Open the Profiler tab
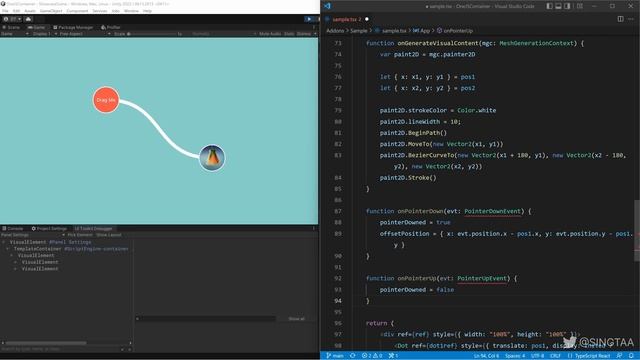Image resolution: width=640 pixels, height=360 pixels. (x=111, y=27)
